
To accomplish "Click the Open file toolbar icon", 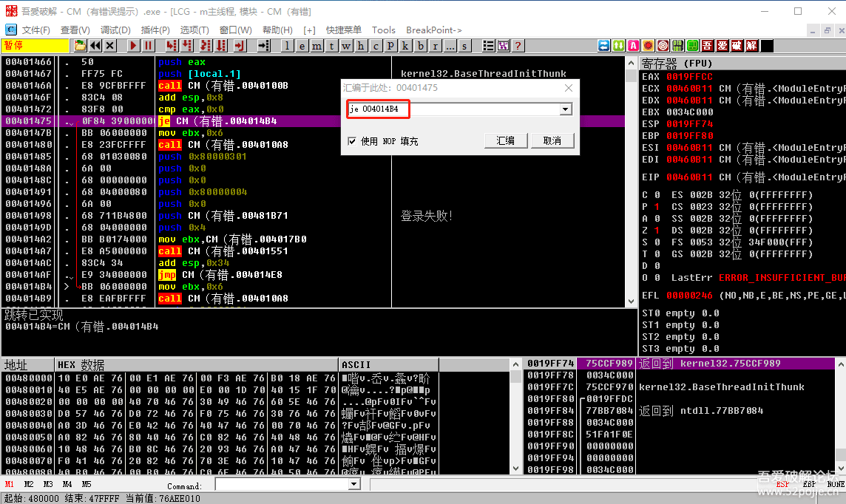I will click(x=80, y=46).
